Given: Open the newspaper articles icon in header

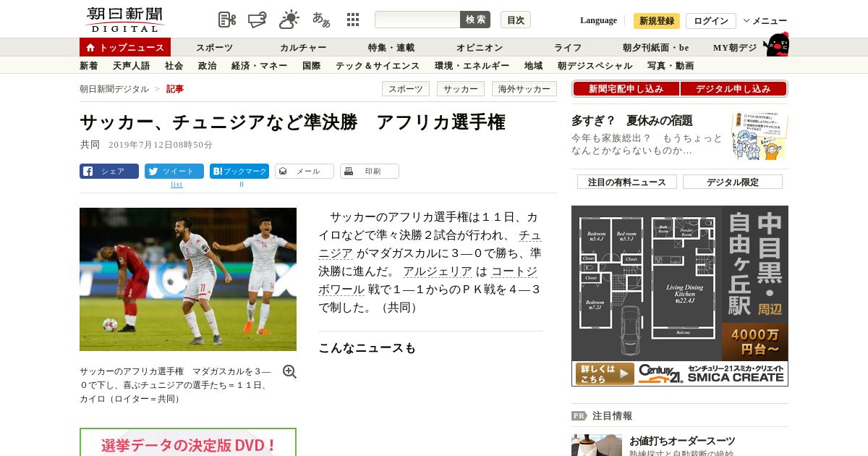Looking at the screenshot, I should coord(227,20).
